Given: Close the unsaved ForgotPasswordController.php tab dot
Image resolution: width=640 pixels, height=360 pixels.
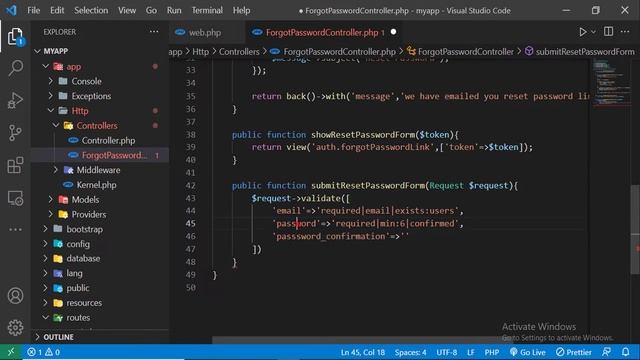Looking at the screenshot, I should pos(393,32).
